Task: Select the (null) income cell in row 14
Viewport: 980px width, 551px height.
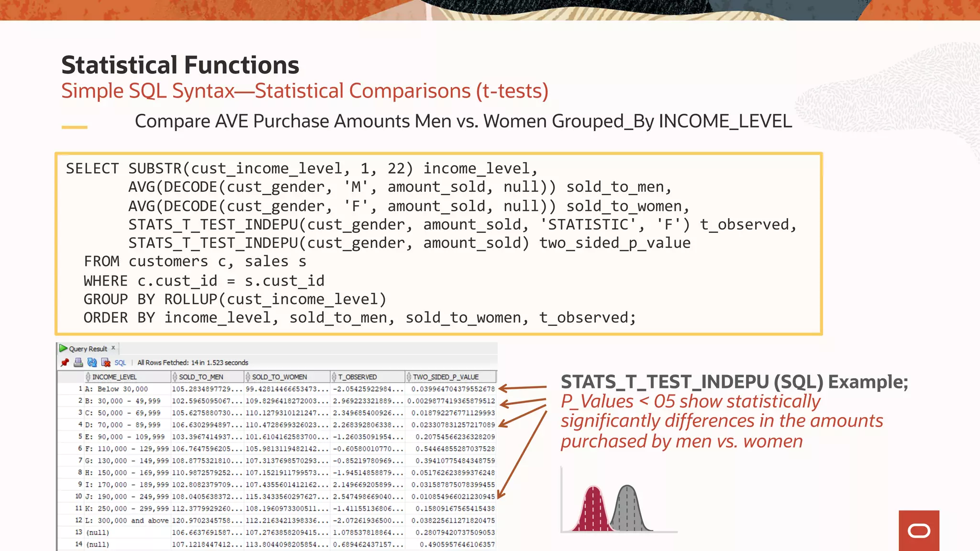Action: click(x=127, y=544)
